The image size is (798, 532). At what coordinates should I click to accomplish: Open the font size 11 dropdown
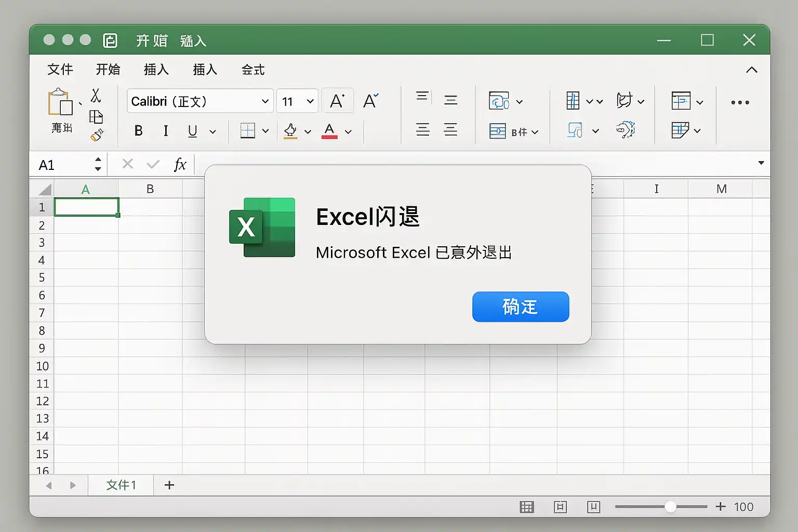pyautogui.click(x=297, y=101)
